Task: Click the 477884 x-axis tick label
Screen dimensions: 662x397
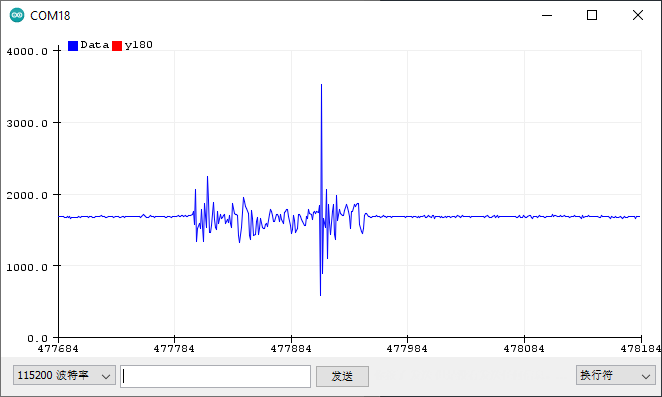Action: coord(291,348)
